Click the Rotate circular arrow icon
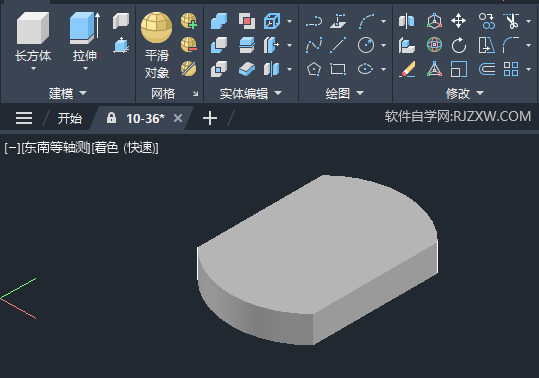This screenshot has width=539, height=378. point(459,45)
